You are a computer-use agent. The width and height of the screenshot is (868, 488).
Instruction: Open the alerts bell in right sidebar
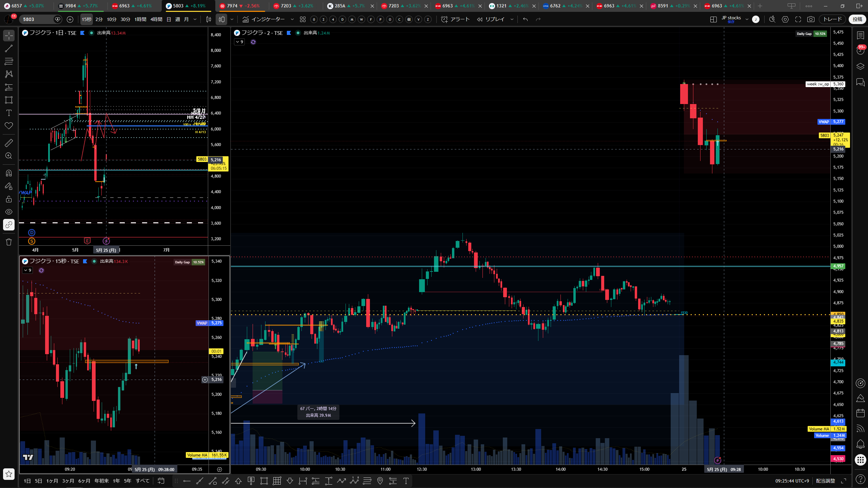[861, 444]
